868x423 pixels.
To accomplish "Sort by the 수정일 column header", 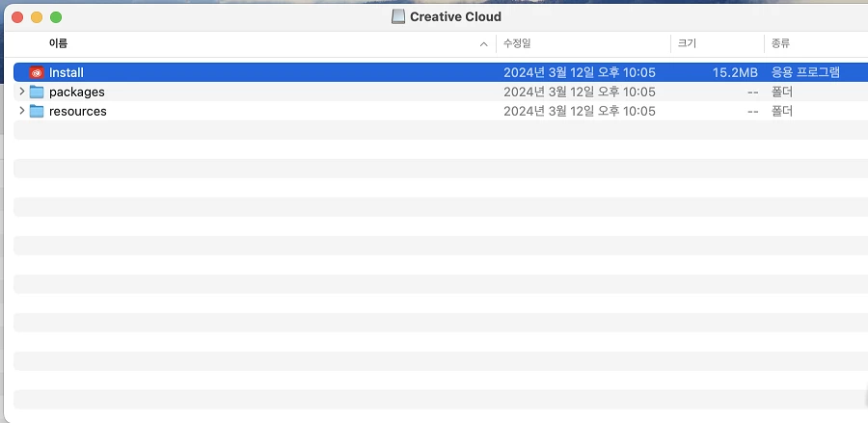I will click(x=517, y=43).
